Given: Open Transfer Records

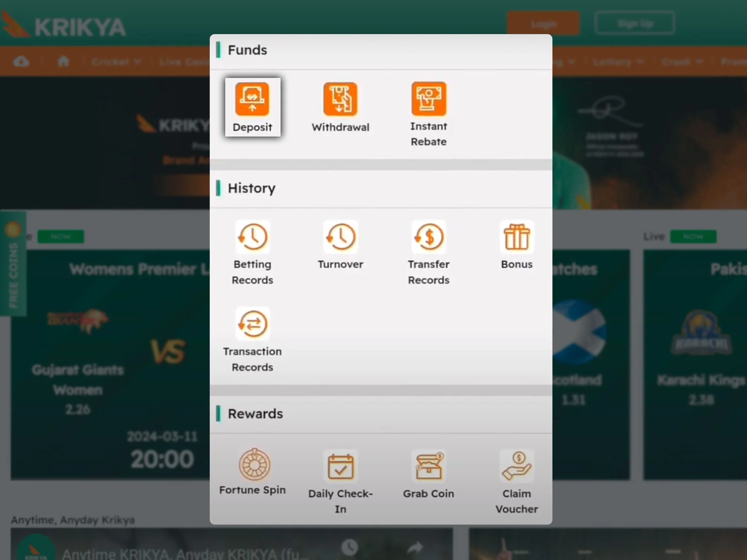Looking at the screenshot, I should pyautogui.click(x=428, y=253).
